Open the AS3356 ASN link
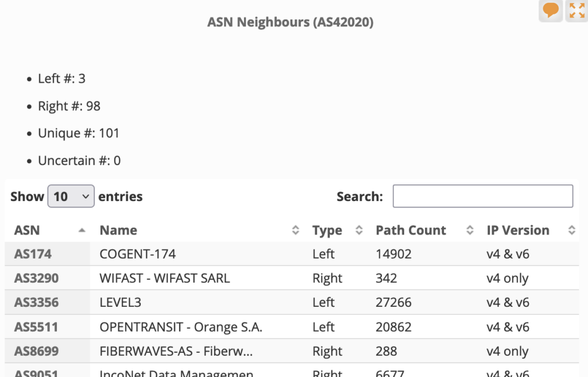 pyautogui.click(x=36, y=302)
